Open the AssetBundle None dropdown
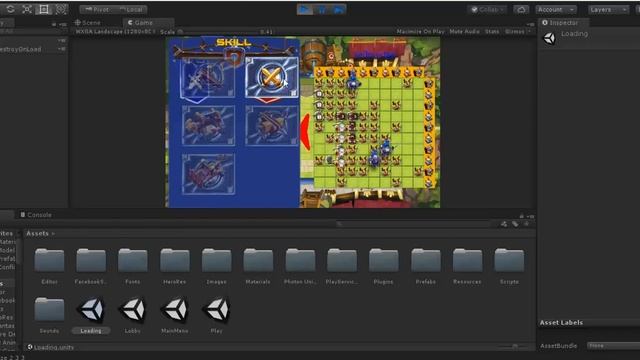Viewport: 640px width, 360px height. (x=613, y=346)
